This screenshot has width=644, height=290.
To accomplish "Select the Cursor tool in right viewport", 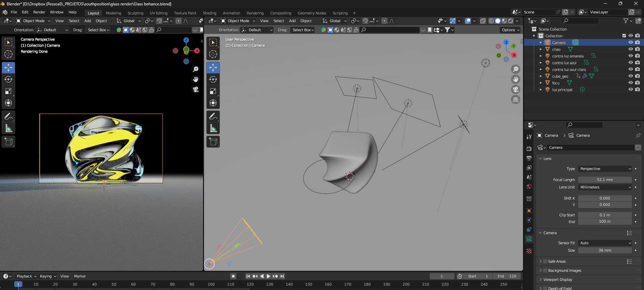I will pos(213,54).
